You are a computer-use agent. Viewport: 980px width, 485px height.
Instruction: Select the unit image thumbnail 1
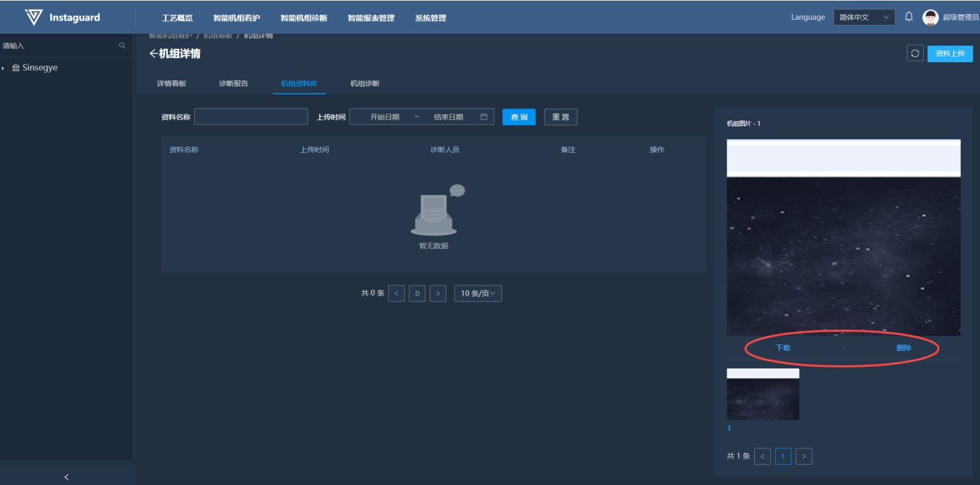[x=763, y=395]
